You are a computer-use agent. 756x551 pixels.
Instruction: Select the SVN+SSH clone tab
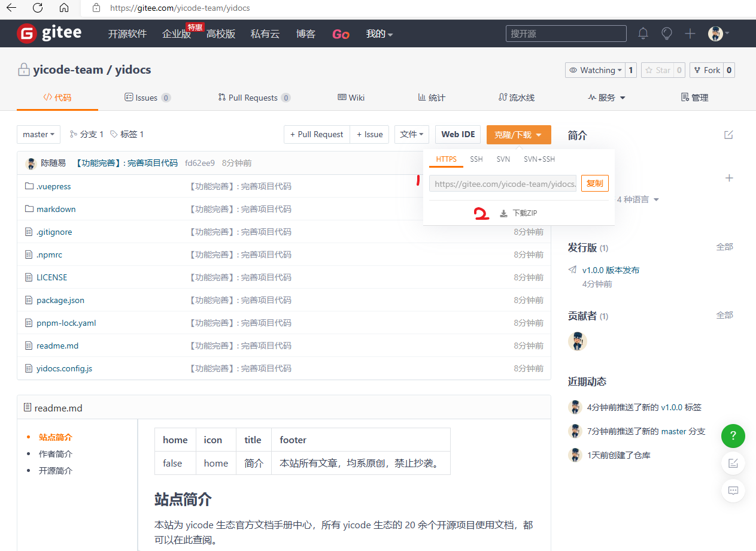[539, 159]
